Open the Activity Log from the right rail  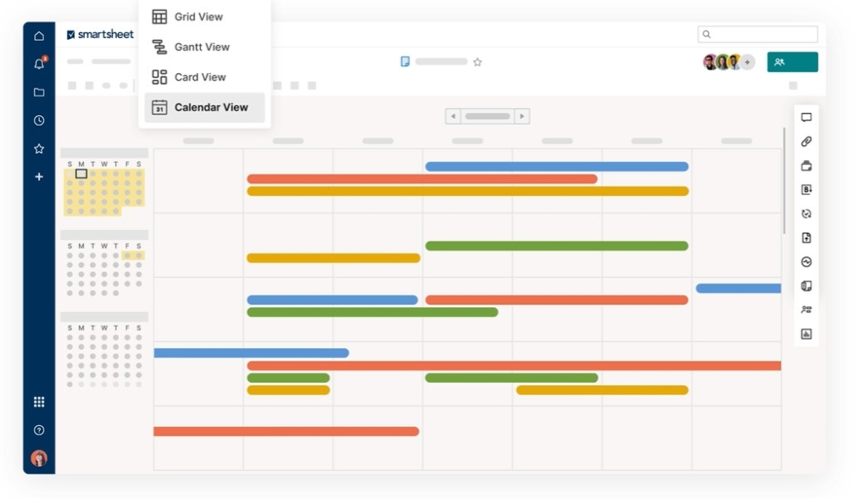(x=806, y=261)
